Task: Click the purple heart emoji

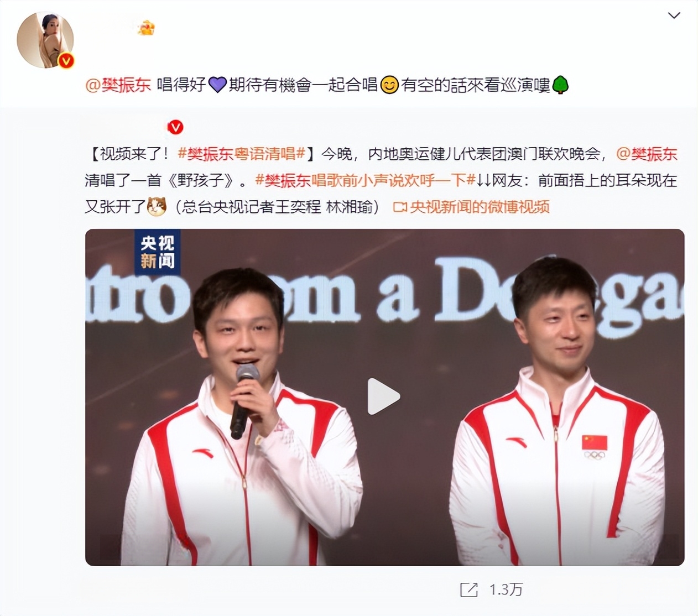Action: coord(217,85)
